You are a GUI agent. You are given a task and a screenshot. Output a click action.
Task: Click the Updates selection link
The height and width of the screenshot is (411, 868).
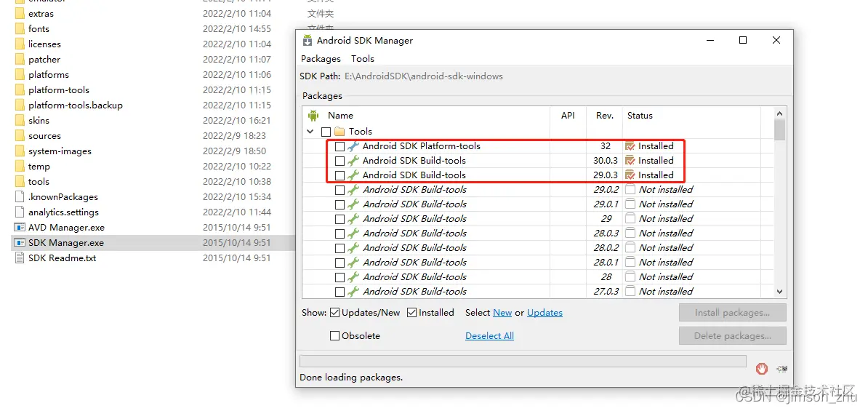[x=544, y=312]
